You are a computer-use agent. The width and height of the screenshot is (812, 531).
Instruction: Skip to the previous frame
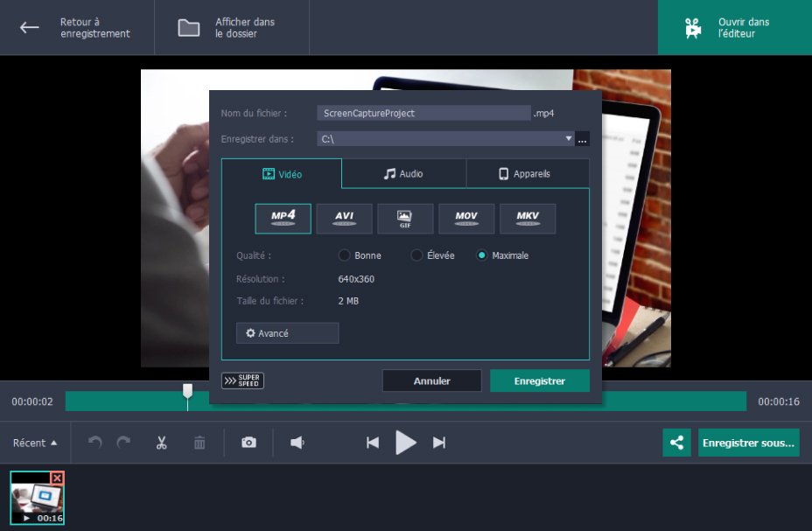[x=373, y=443]
